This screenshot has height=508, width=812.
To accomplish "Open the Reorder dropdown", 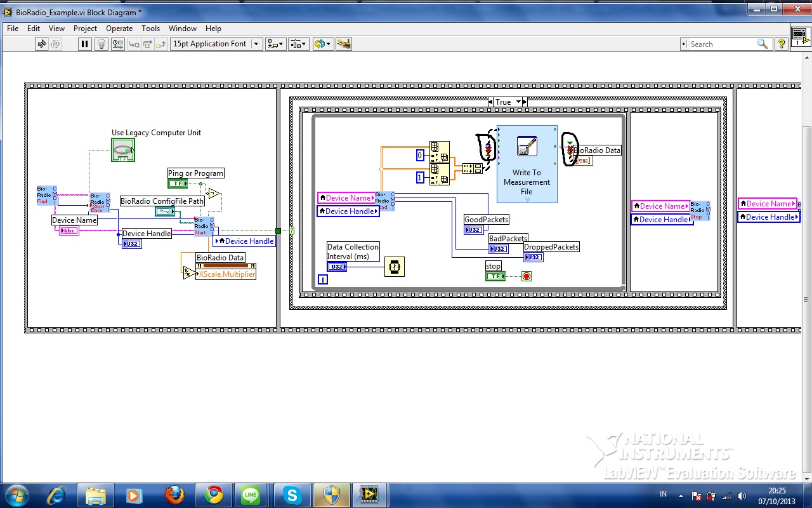I will [x=322, y=44].
